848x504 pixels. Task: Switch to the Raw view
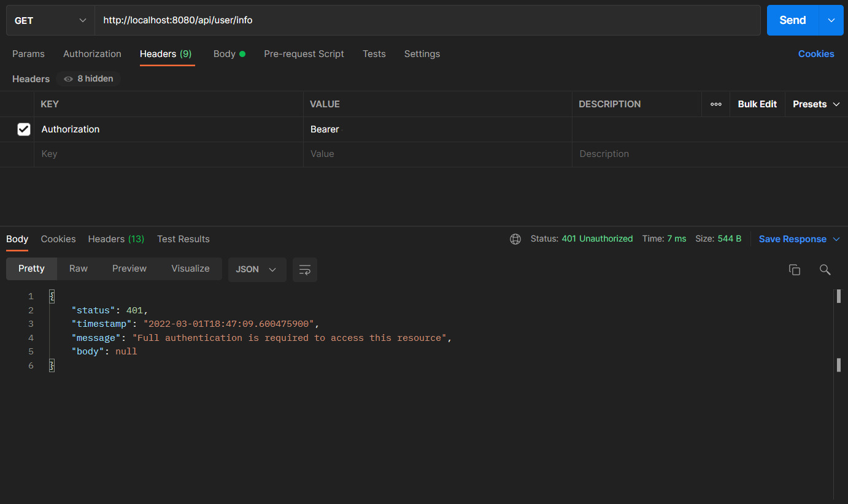(x=79, y=269)
